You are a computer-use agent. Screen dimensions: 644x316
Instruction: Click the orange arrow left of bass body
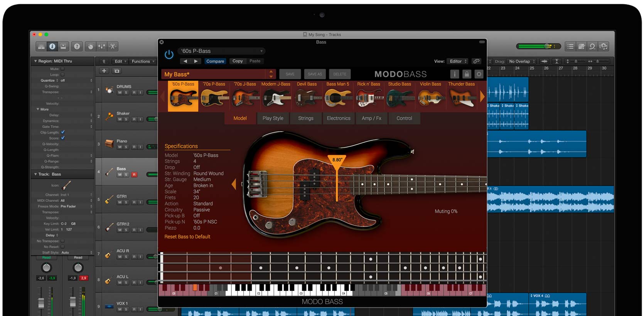[234, 184]
